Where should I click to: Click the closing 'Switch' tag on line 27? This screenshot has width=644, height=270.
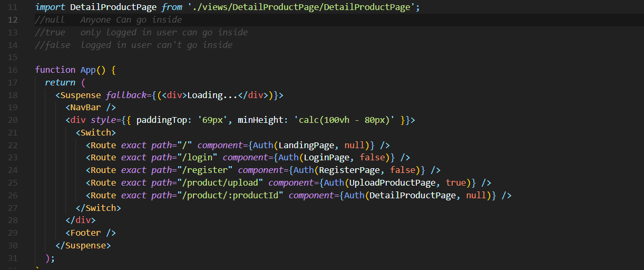click(101, 208)
